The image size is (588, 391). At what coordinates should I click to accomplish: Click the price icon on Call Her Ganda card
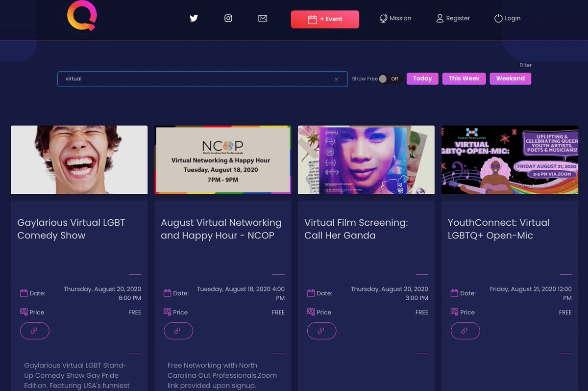point(311,312)
